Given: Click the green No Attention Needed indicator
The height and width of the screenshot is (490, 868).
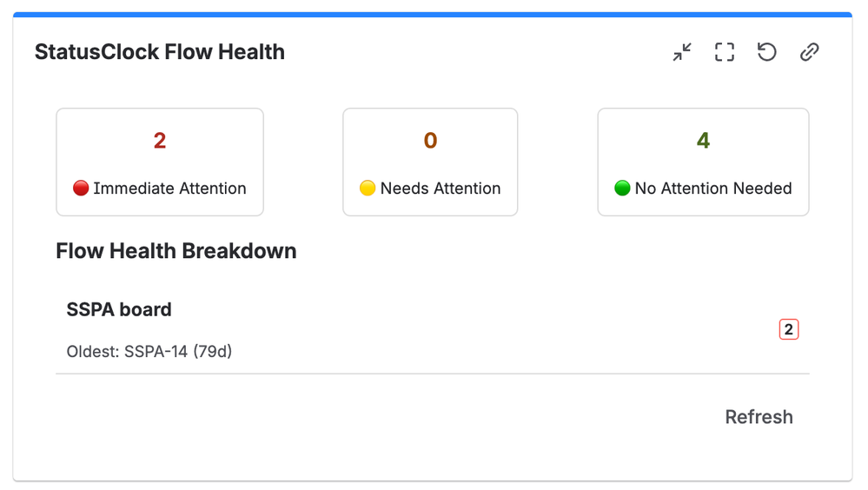Looking at the screenshot, I should tap(622, 189).
